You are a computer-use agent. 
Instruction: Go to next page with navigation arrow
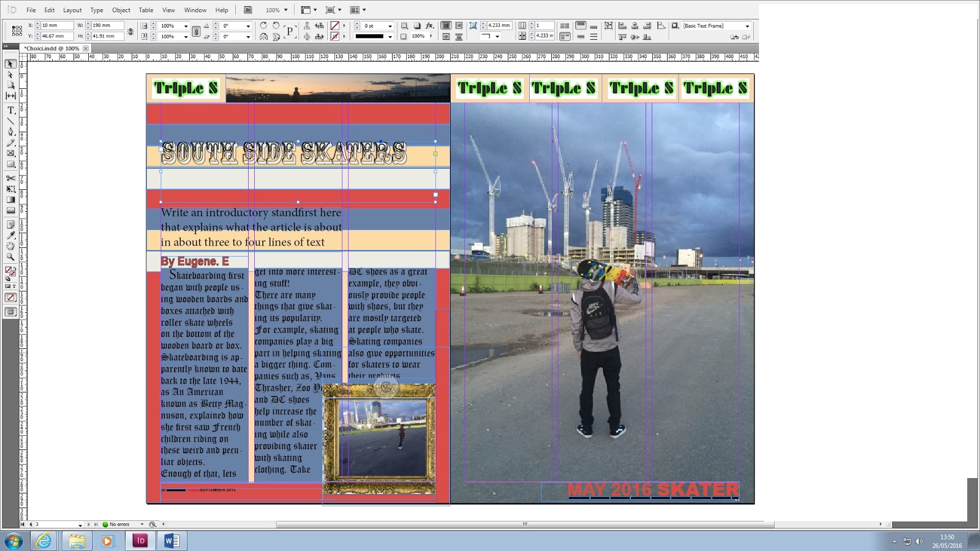point(89,525)
